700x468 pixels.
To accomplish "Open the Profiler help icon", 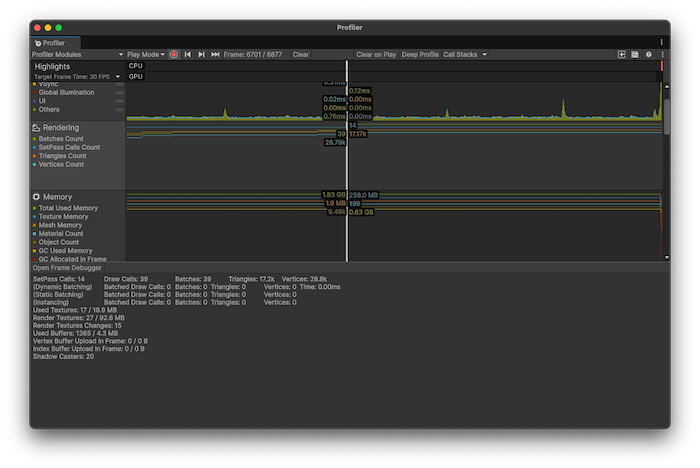I will pos(649,54).
